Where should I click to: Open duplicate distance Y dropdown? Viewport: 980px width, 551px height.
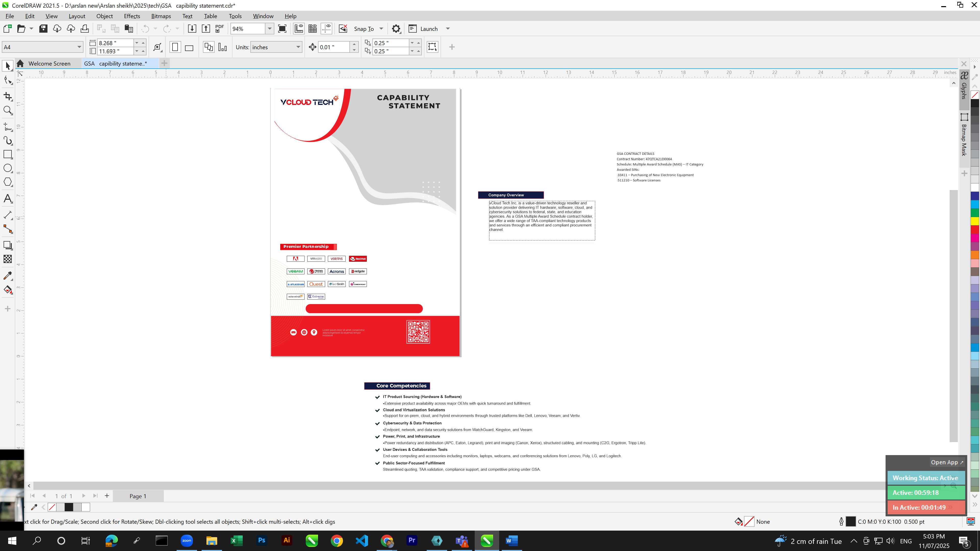(412, 51)
